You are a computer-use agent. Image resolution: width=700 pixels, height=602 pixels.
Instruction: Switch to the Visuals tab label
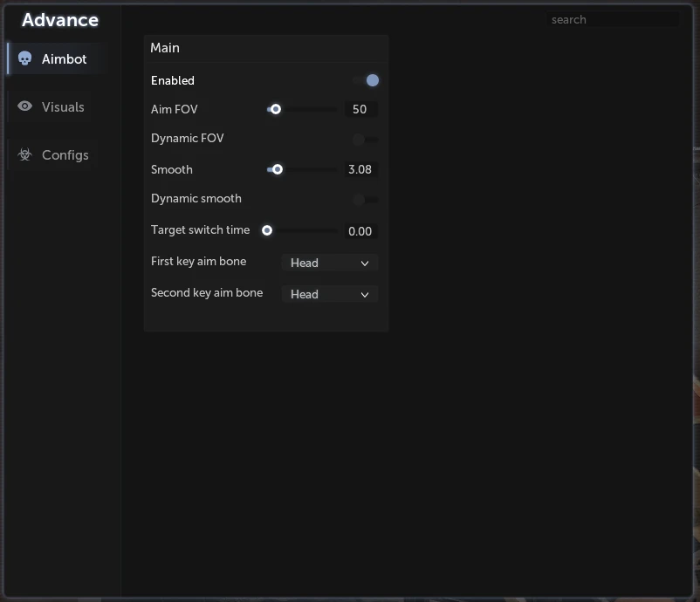[63, 107]
